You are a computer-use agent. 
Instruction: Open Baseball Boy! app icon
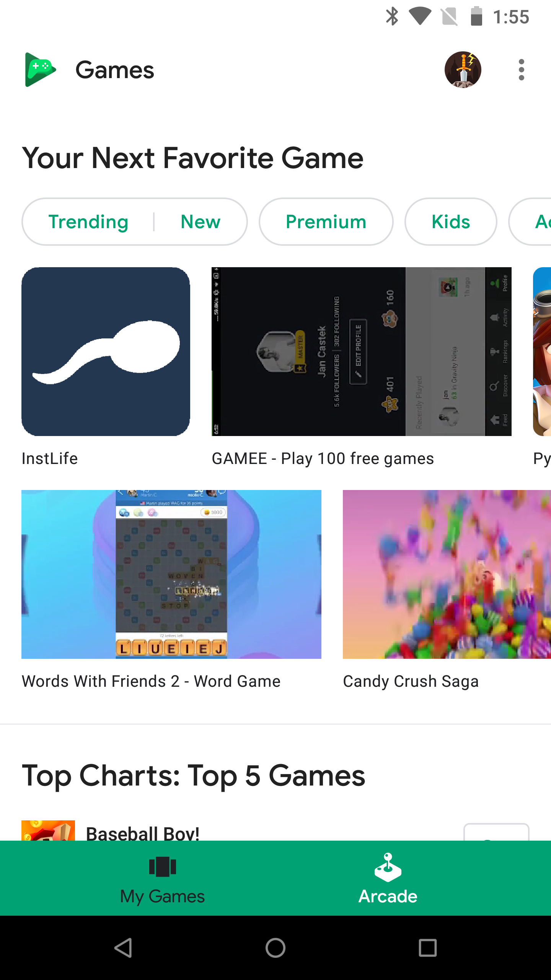[48, 831]
